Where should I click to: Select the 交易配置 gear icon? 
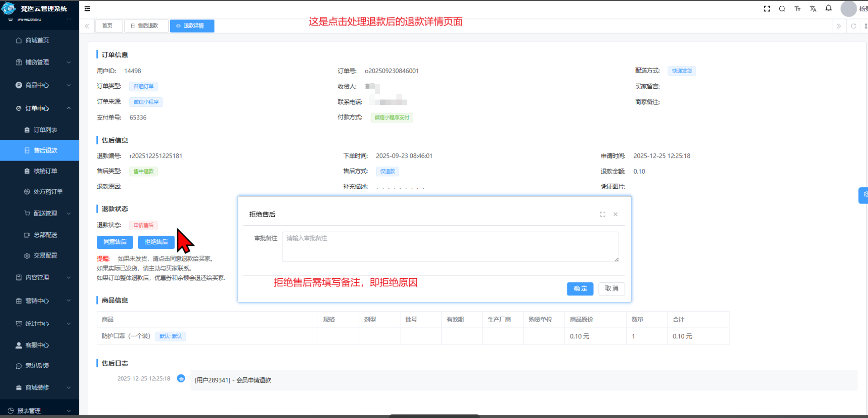27,255
